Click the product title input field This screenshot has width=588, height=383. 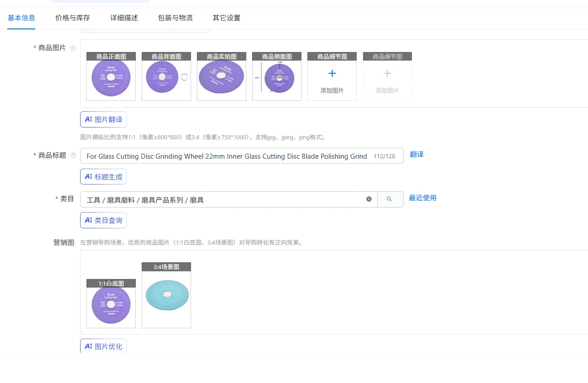(226, 156)
